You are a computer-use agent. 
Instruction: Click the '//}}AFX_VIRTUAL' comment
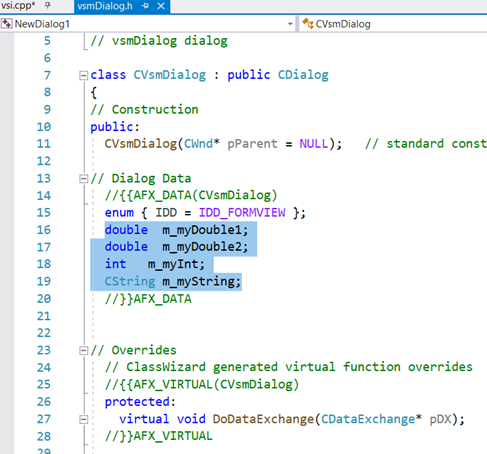pyautogui.click(x=159, y=436)
